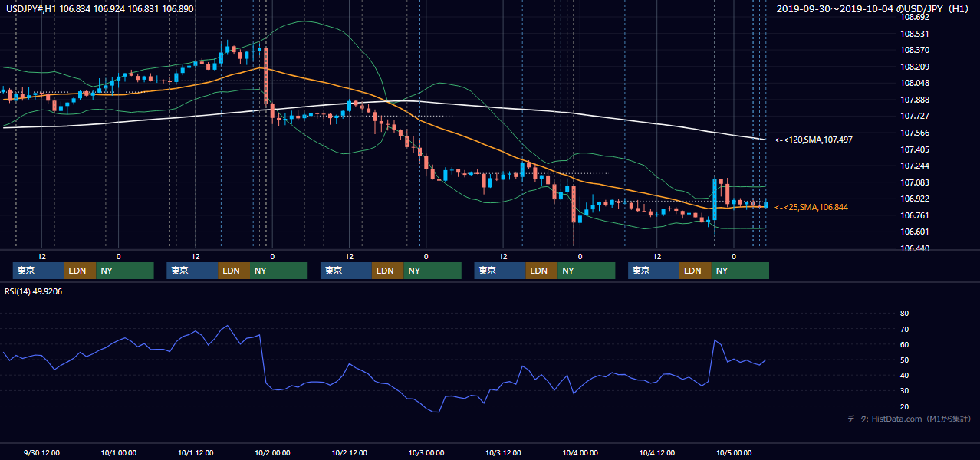Image resolution: width=980 pixels, height=460 pixels.
Task: Click the NY session block for 10/4
Action: point(740,271)
